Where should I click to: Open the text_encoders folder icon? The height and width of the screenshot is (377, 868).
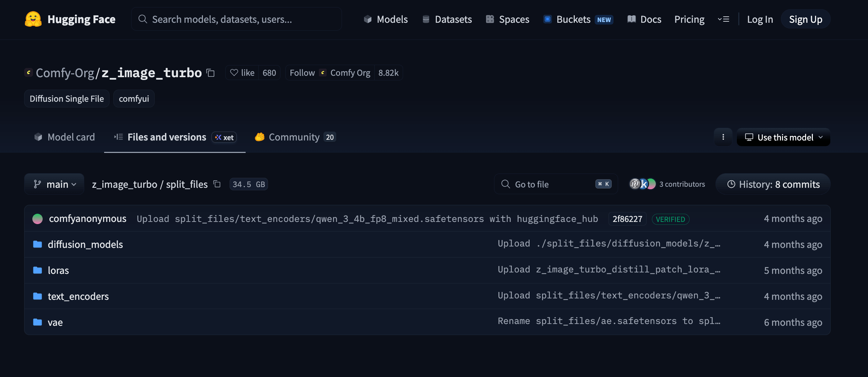click(x=37, y=296)
